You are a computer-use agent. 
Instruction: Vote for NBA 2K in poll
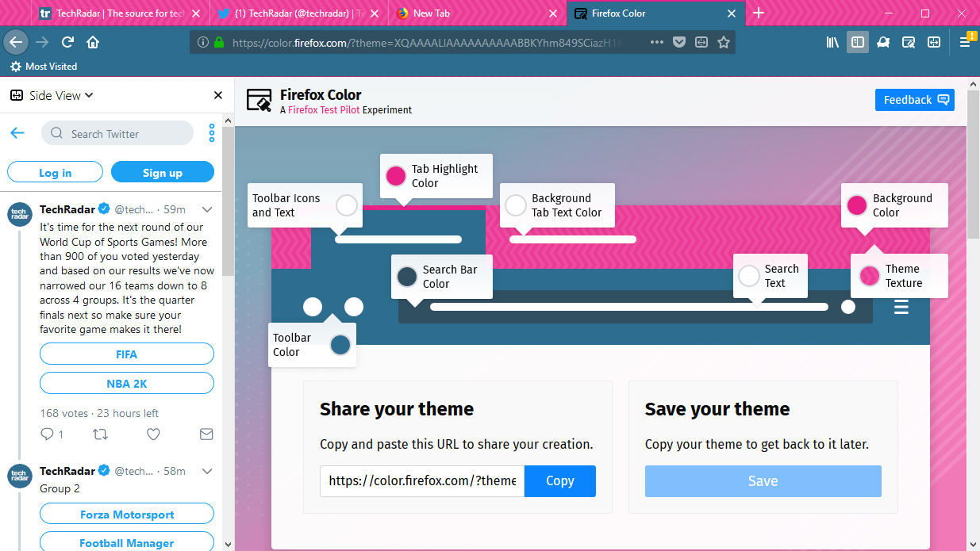tap(127, 383)
